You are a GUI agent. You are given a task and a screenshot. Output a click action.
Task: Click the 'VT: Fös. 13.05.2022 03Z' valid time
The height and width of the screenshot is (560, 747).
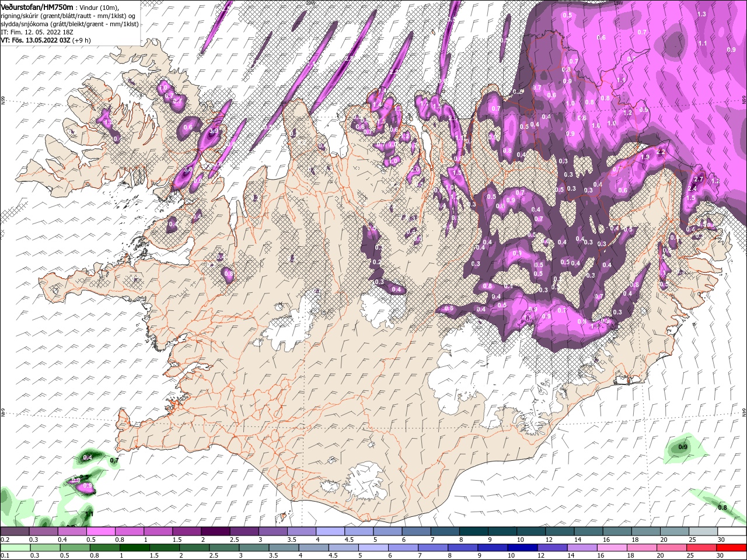coord(34,40)
